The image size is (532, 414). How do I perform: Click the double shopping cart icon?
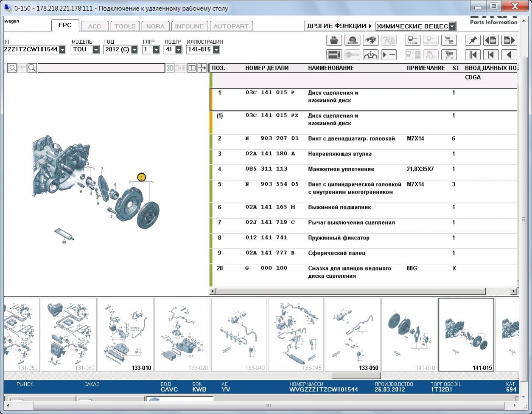point(449,40)
